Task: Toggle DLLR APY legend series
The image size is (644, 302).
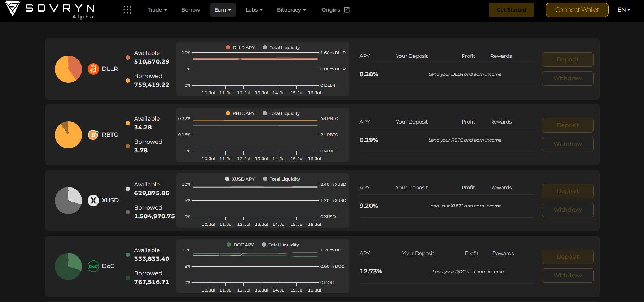Action: (x=240, y=48)
